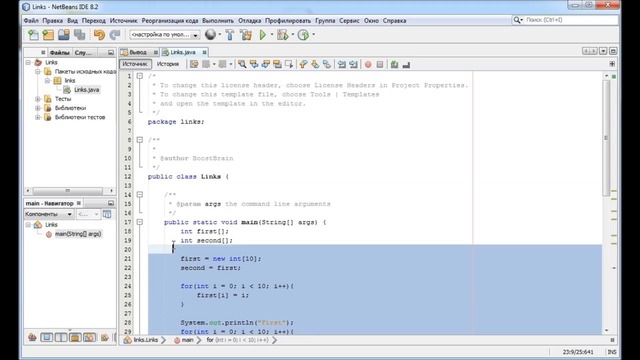Click the red Start Macro Recording icon

click(368, 64)
